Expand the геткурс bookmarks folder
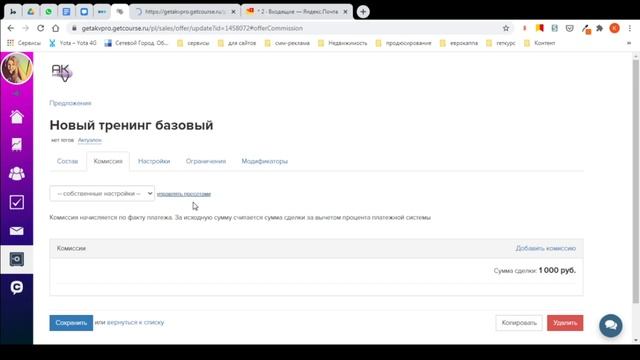The image size is (640, 360). tap(500, 43)
